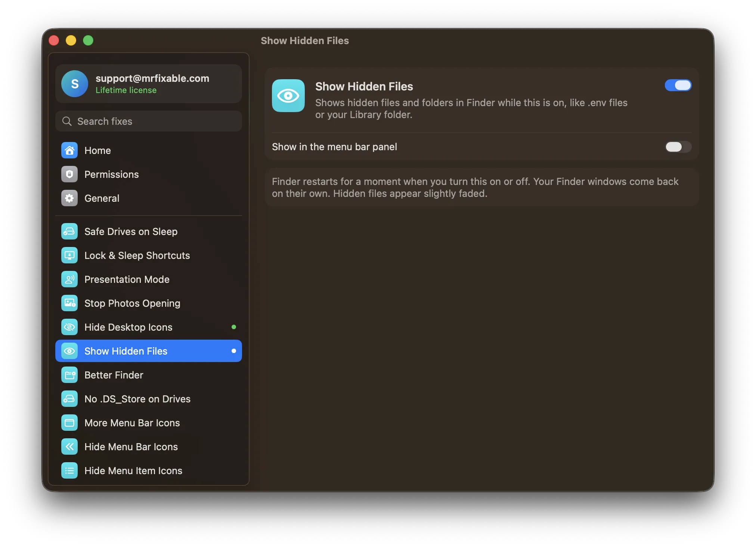Screen dimensions: 756x547
Task: Select the No .DS_Store on Drives label
Action: coord(137,399)
